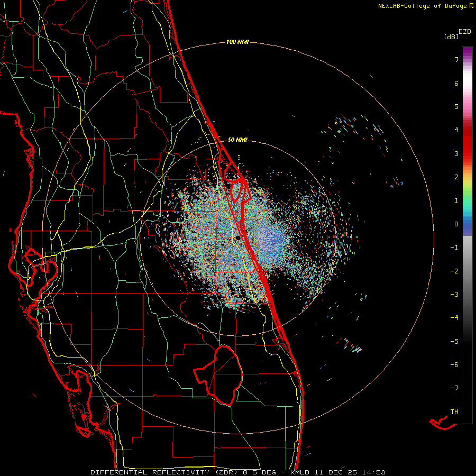Click the [dB] units label

point(451,36)
